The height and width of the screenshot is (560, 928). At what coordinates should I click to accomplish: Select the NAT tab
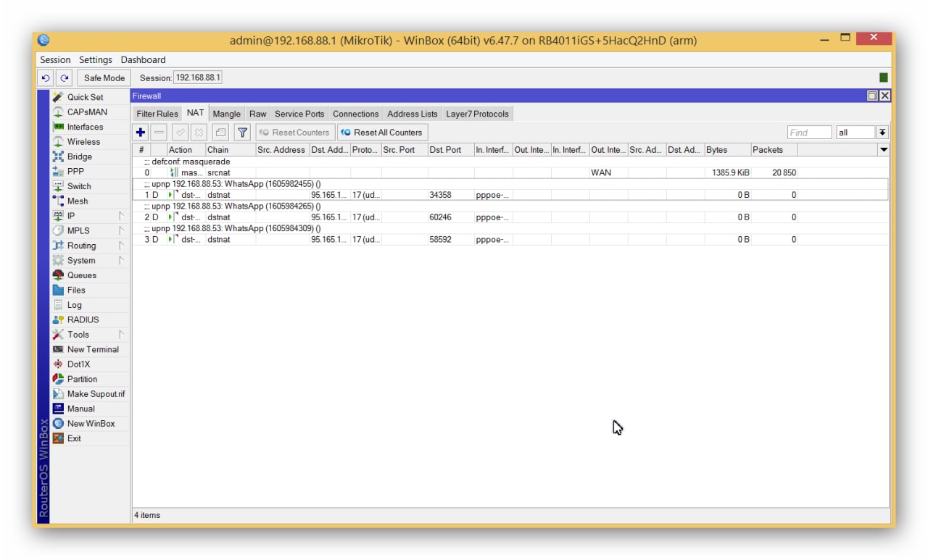[195, 113]
